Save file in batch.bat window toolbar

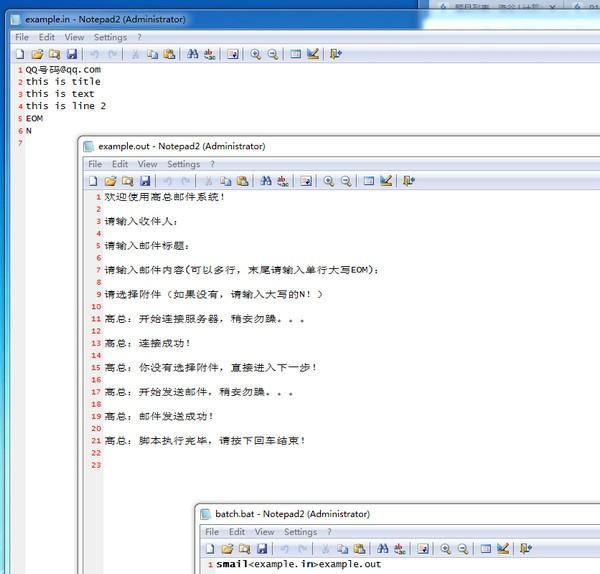(x=262, y=549)
